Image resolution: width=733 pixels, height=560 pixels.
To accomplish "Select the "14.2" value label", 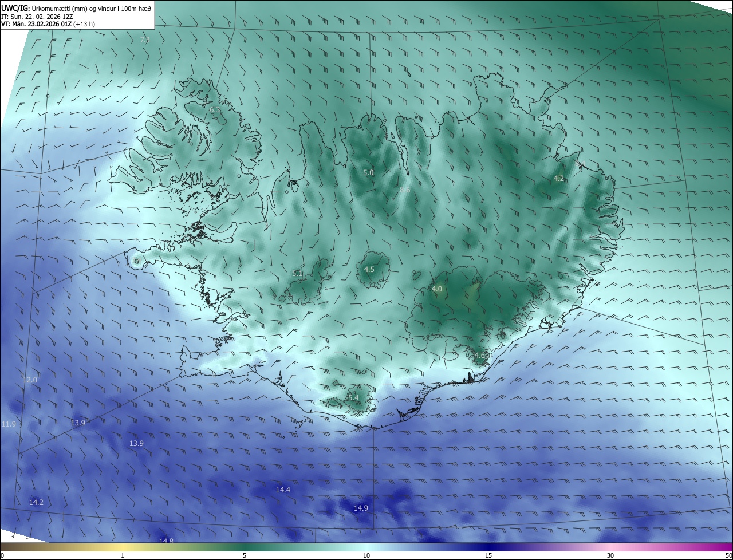I will (x=36, y=502).
